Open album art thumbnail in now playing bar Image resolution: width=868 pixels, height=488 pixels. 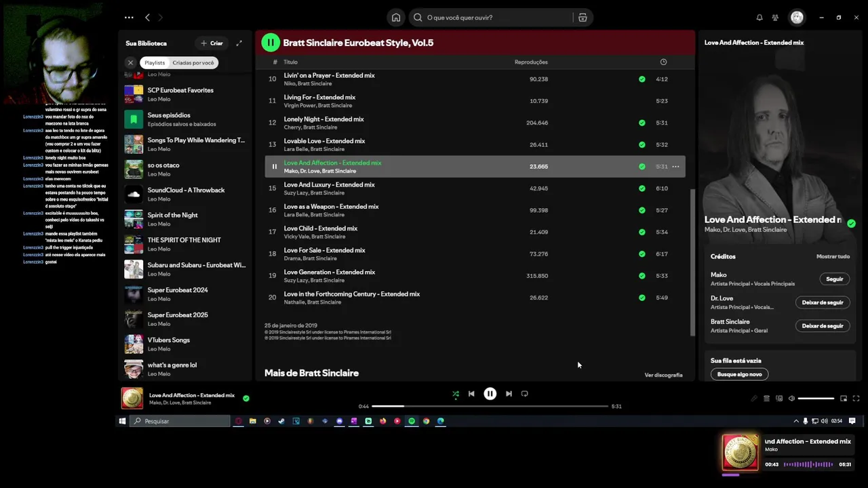pos(132,399)
